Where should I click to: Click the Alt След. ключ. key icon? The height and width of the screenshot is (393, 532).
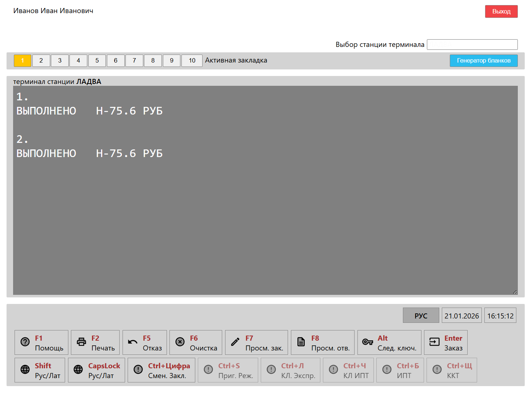click(x=368, y=342)
